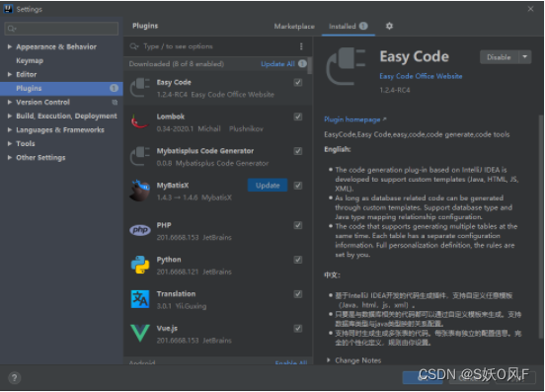Switch to the Marketplace tab
The width and height of the screenshot is (545, 392).
click(294, 27)
